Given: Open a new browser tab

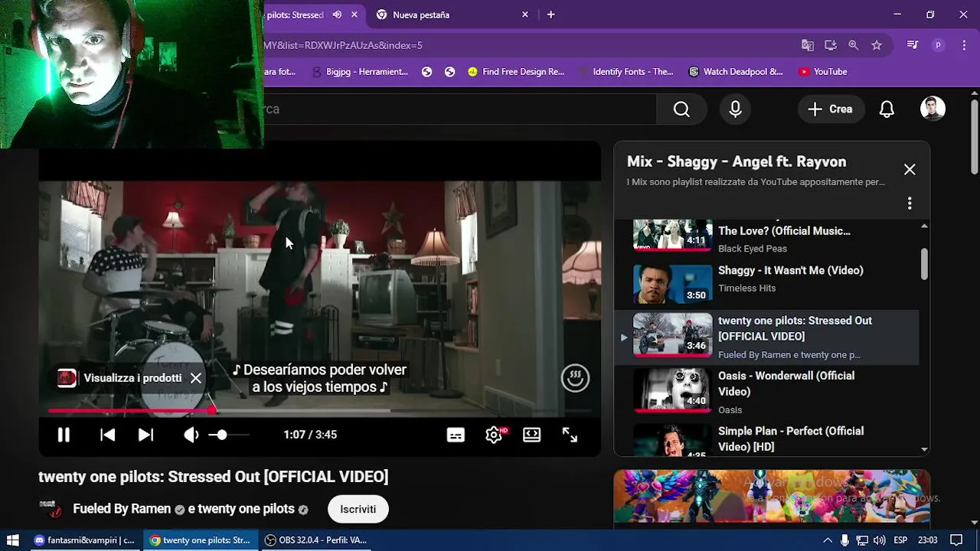Looking at the screenshot, I should point(550,15).
